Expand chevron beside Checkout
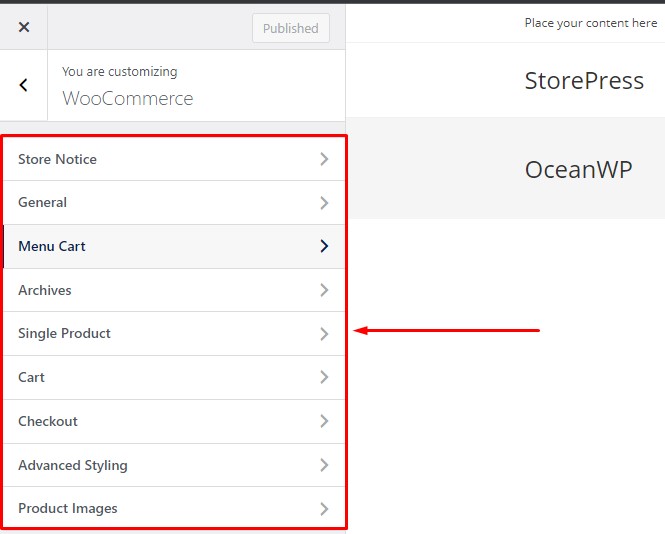665x534 pixels. click(324, 421)
